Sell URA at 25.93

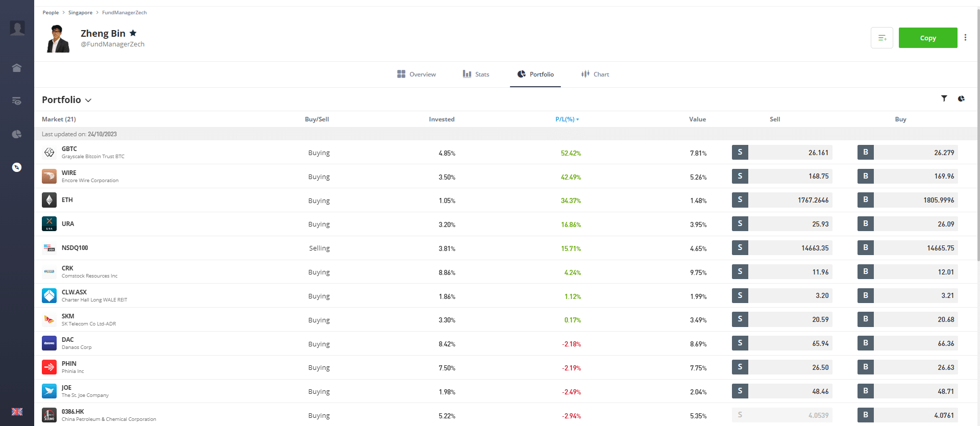[782, 224]
